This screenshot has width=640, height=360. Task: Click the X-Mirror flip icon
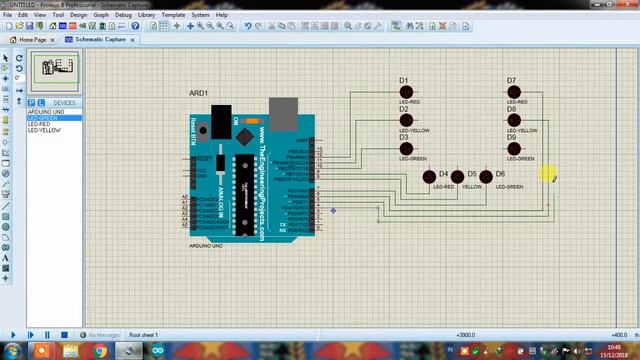tap(19, 90)
